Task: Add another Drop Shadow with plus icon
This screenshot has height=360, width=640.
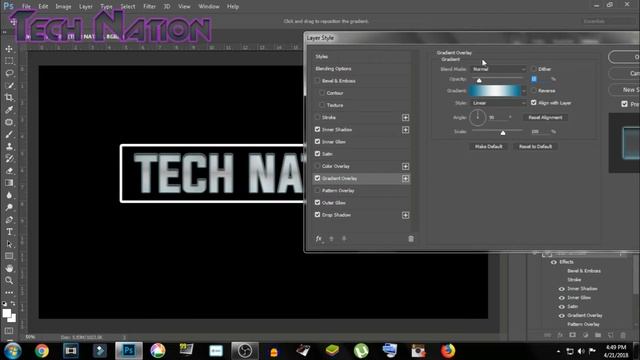Action: click(405, 215)
